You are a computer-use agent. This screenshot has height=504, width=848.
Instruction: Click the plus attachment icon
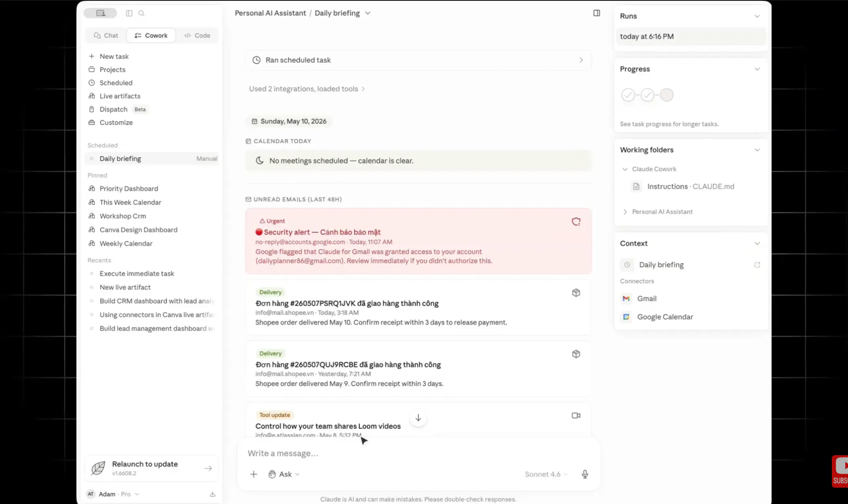click(254, 474)
